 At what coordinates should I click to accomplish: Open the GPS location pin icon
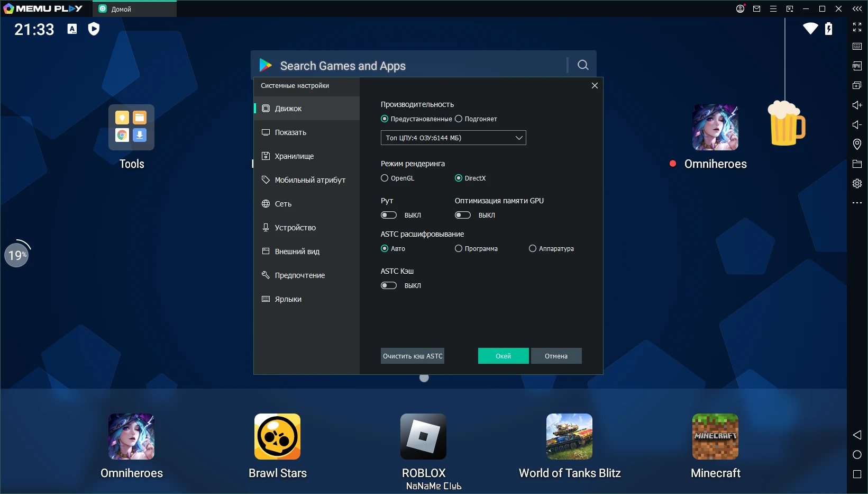(x=857, y=144)
